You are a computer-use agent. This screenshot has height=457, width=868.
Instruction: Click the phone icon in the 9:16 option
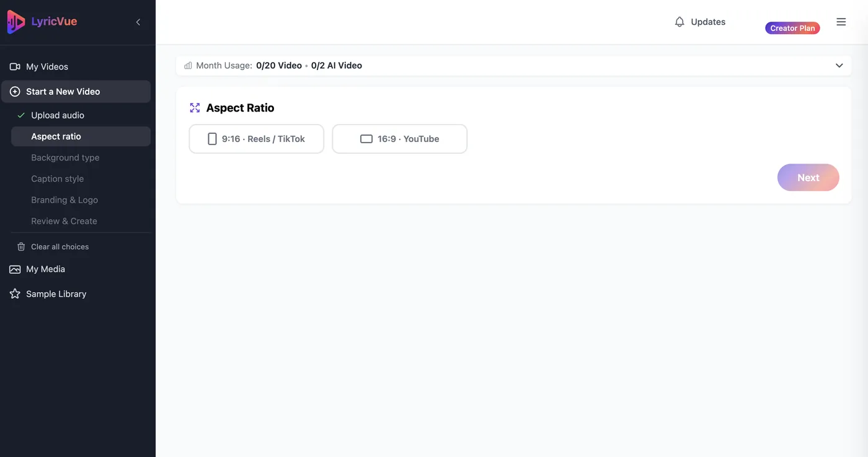tap(213, 139)
